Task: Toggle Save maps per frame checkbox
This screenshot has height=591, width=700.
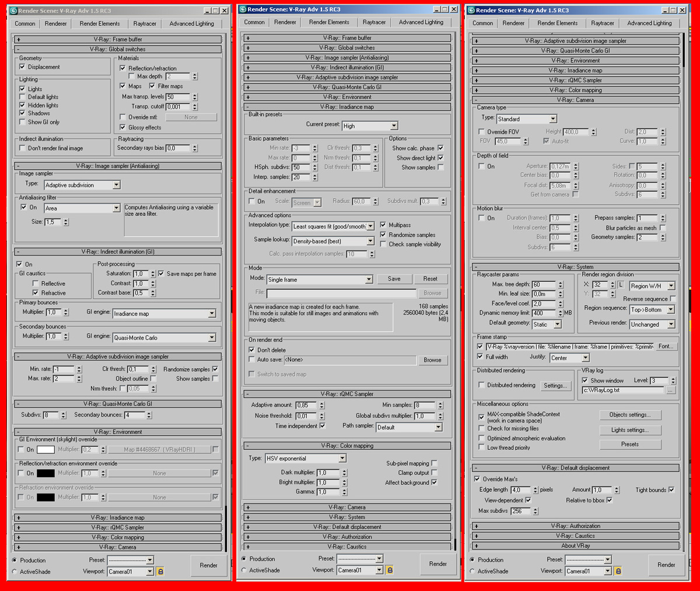Action: [x=161, y=274]
